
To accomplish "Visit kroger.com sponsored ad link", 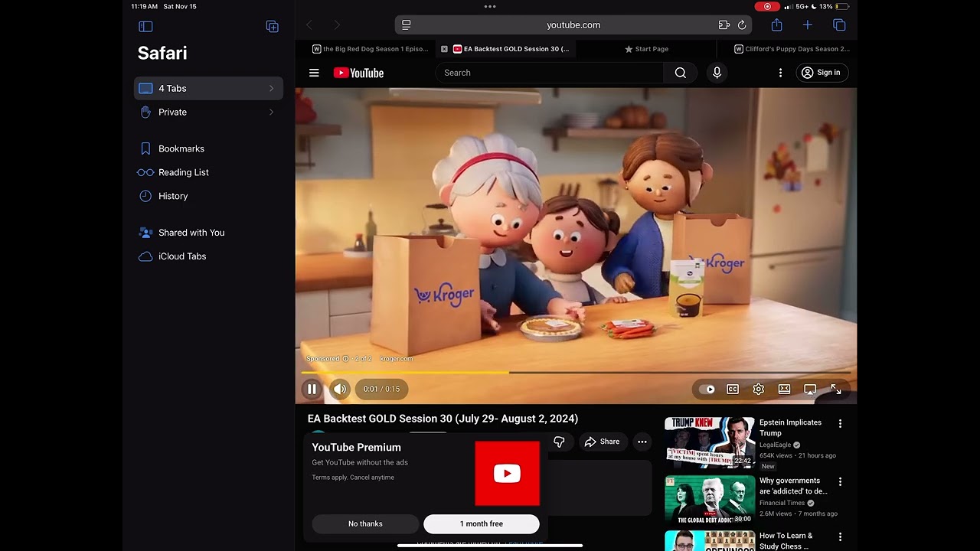I will tap(396, 359).
